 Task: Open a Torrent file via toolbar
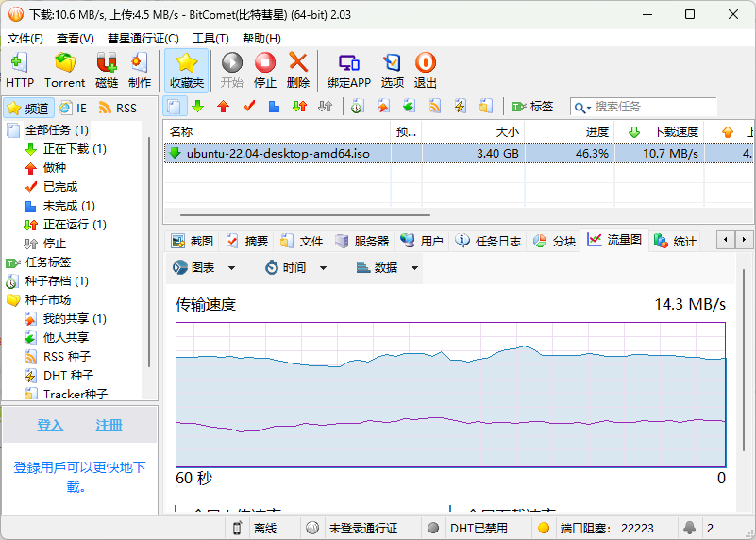[64, 71]
